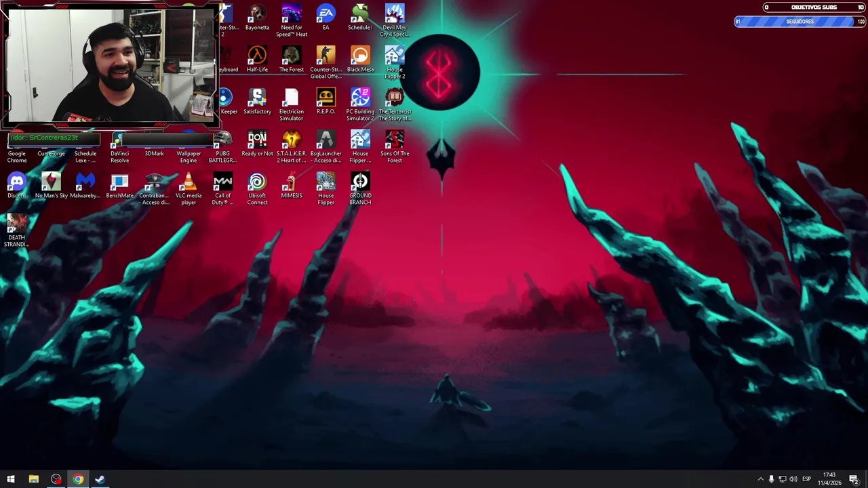Launch the Contraband Police shortcut

154,188
